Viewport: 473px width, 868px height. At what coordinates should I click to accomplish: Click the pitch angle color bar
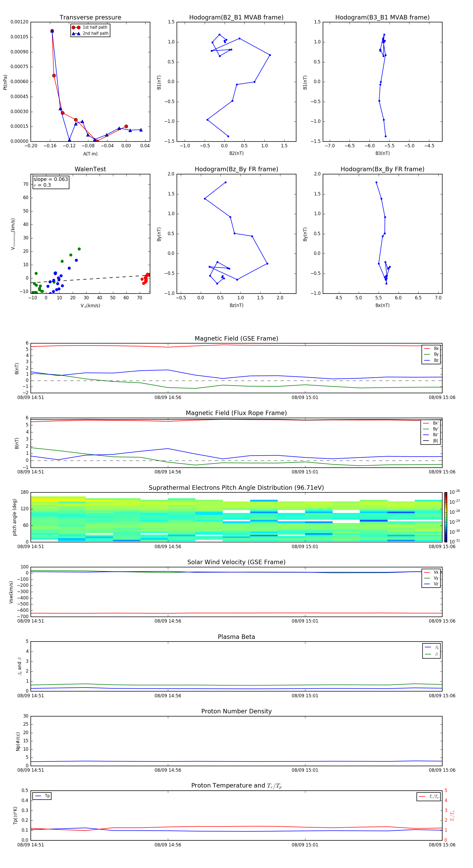click(x=445, y=517)
